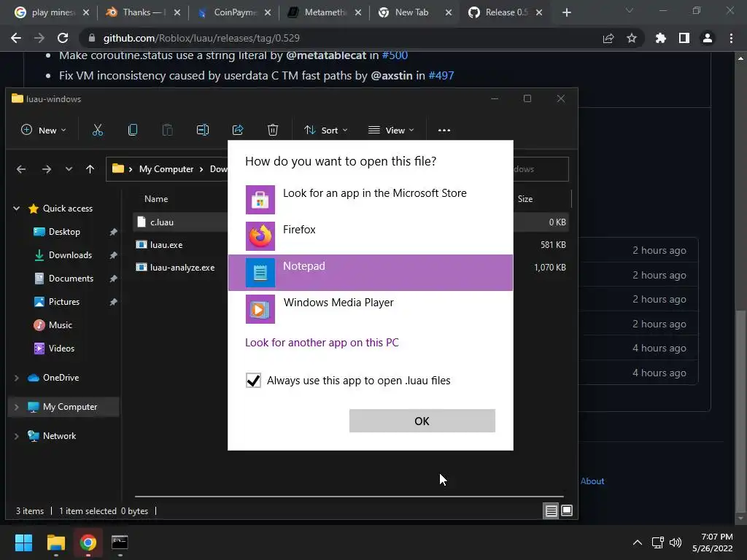747x560 pixels.
Task: Uncheck Always use this app for .luau files
Action: pos(253,381)
